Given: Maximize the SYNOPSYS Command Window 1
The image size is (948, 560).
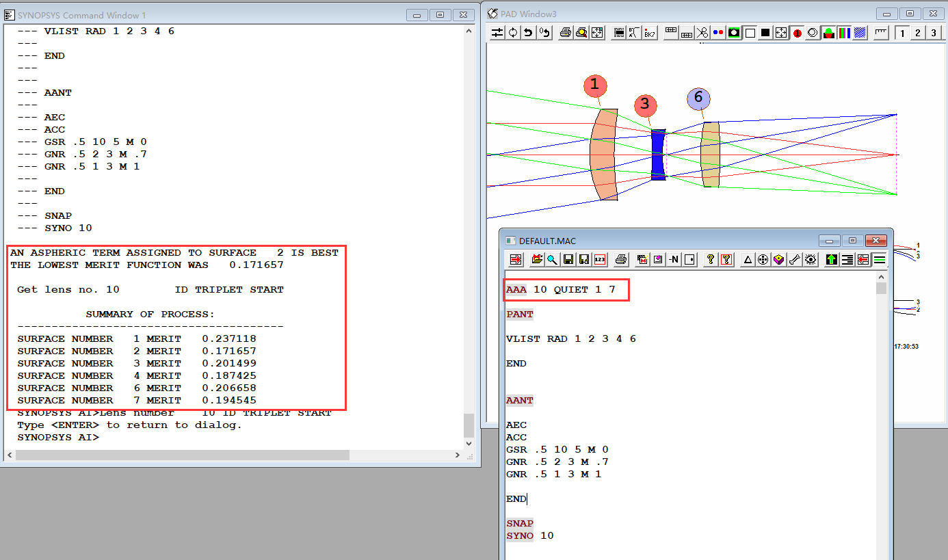Looking at the screenshot, I should click(440, 15).
